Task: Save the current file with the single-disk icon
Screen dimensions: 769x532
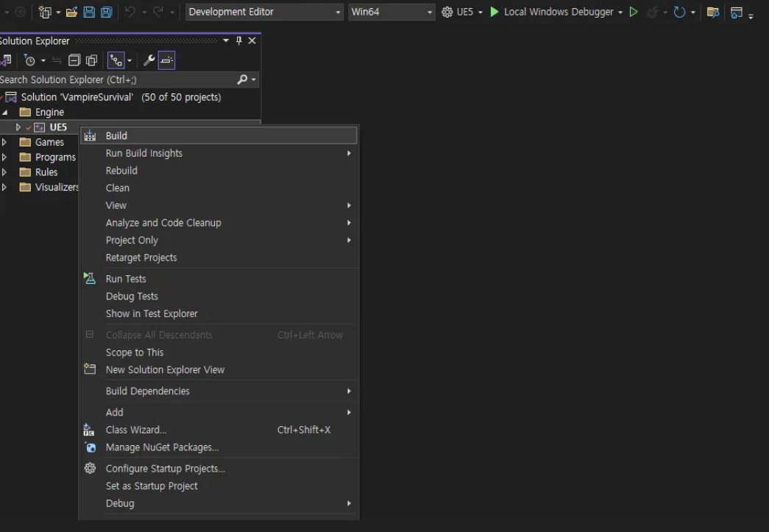Action: (x=89, y=12)
